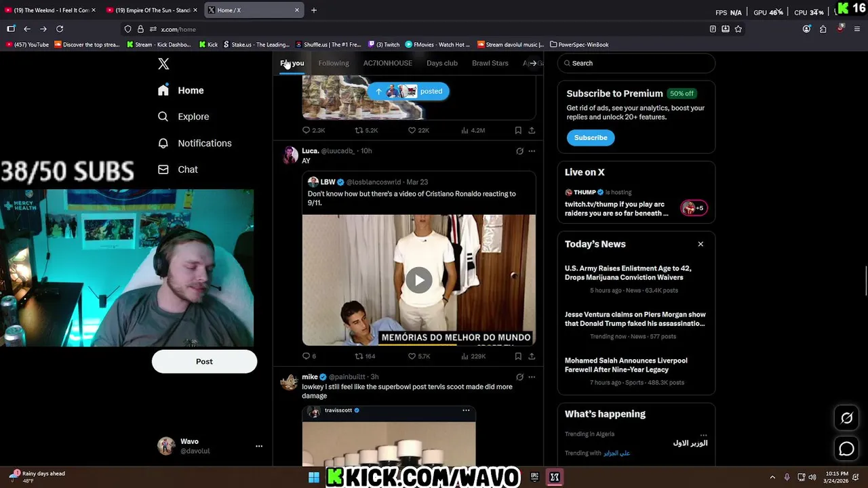Viewport: 868px width, 488px height.
Task: Open the Wavo account menu (three dots)
Action: pos(258,446)
